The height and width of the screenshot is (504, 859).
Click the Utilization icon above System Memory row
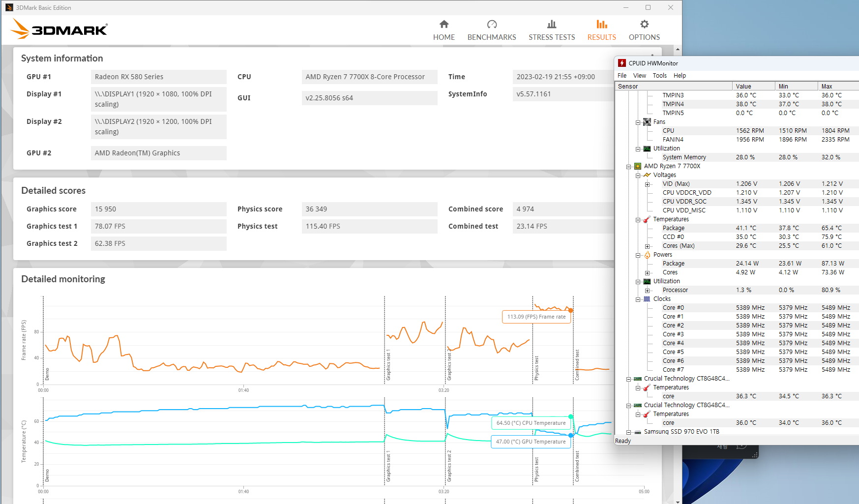[x=647, y=148]
